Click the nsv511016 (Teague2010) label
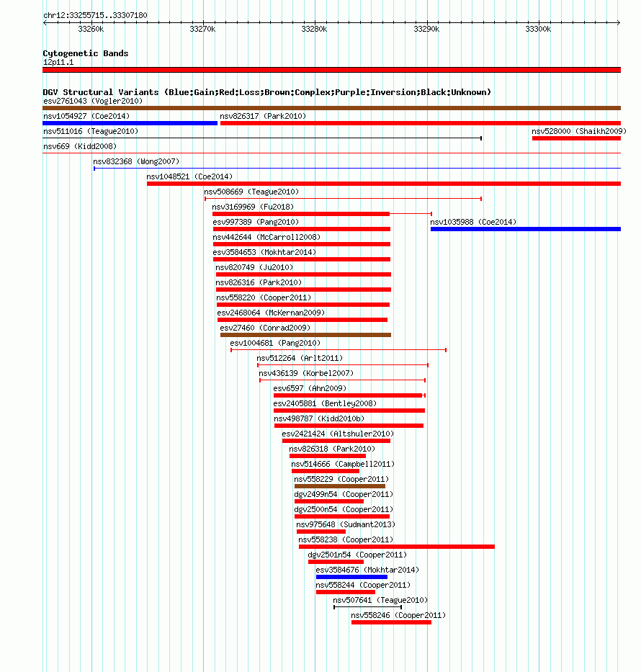 (x=91, y=131)
